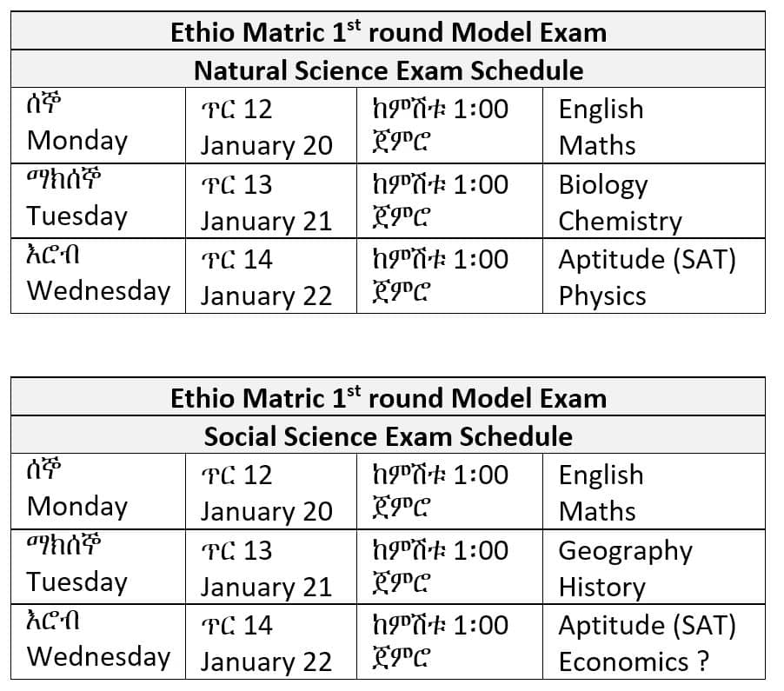The width and height of the screenshot is (784, 691).
Task: Click Tuesday in the Social Science table
Action: [77, 581]
